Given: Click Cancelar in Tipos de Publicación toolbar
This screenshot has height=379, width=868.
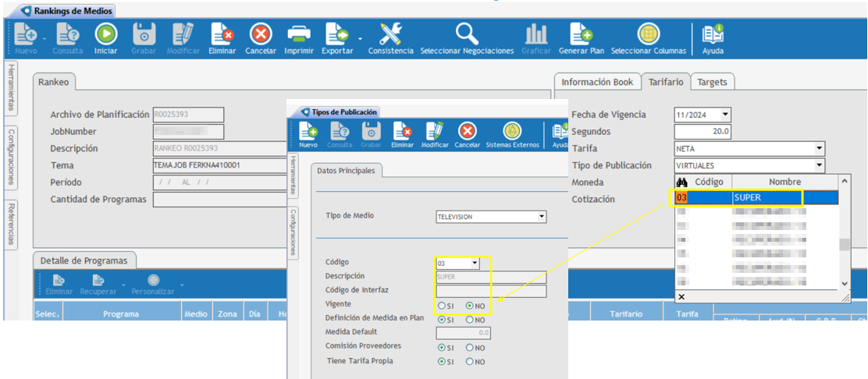Looking at the screenshot, I should (467, 134).
